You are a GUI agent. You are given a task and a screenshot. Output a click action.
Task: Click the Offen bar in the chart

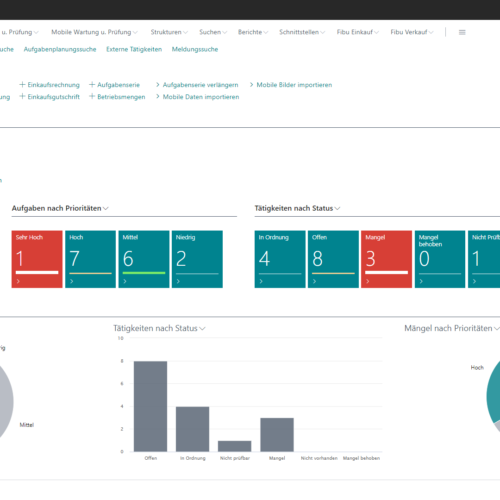[151, 406]
